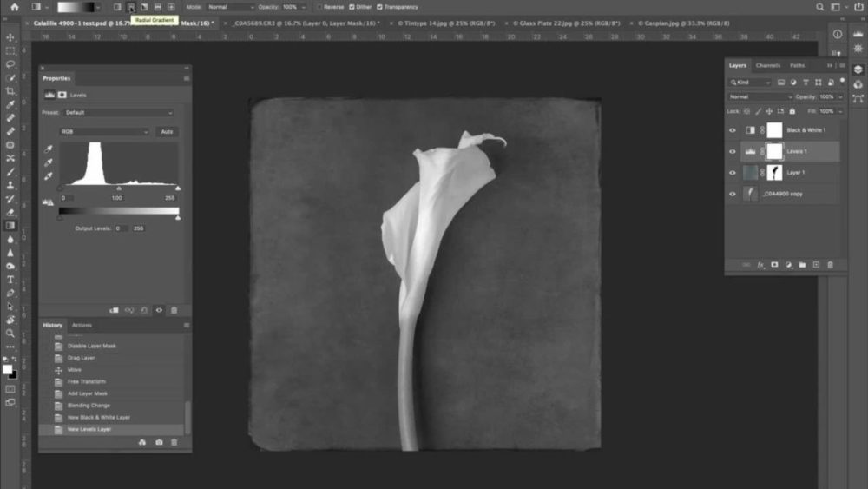This screenshot has height=489, width=868.
Task: Open the layer blend mode Normal dropdown
Action: click(x=760, y=96)
